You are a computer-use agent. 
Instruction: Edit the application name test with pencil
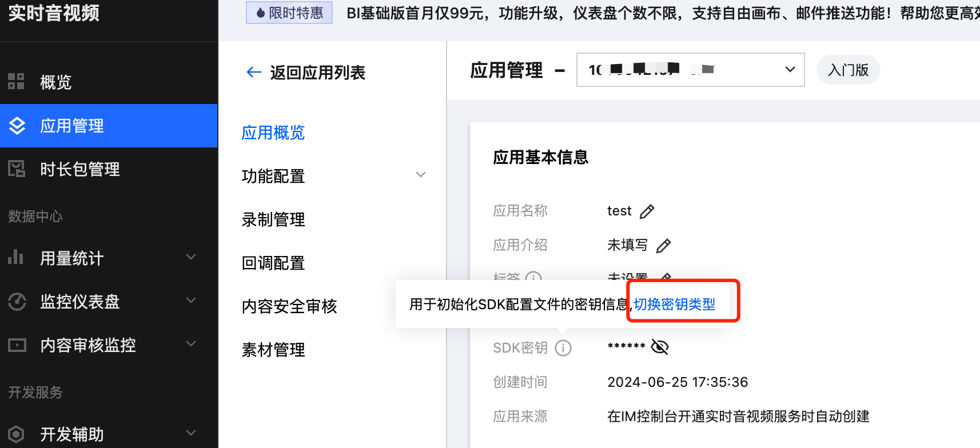[x=647, y=211]
